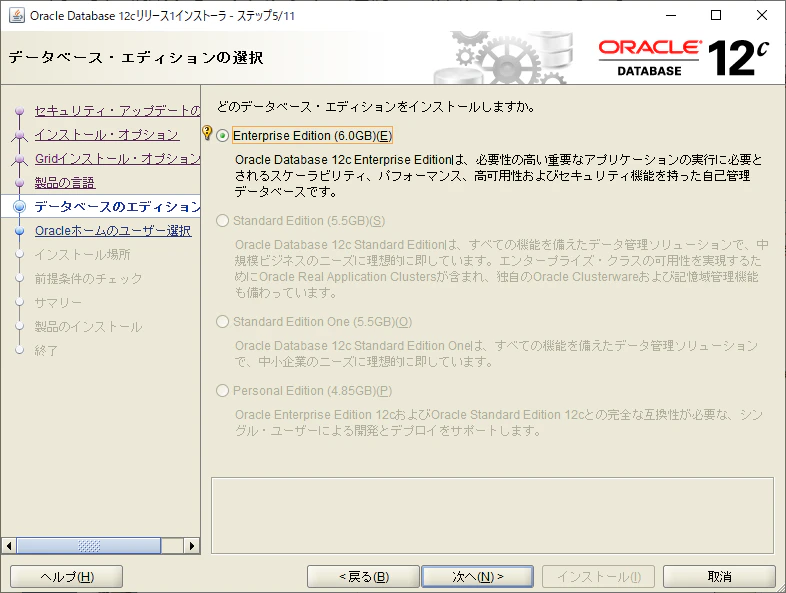Click the step marker beside Gridインストール・オプション
Screen dimensions: 786x593
(20, 159)
